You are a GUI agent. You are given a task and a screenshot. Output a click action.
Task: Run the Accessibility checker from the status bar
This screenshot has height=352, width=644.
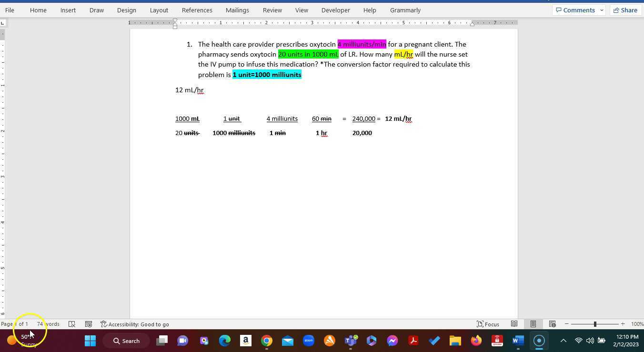click(x=135, y=324)
